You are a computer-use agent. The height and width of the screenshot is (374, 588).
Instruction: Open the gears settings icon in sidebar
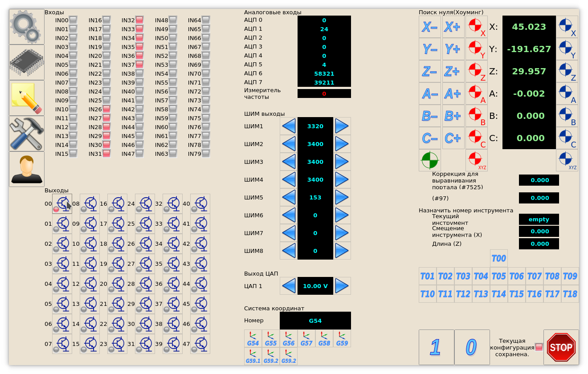tap(27, 27)
